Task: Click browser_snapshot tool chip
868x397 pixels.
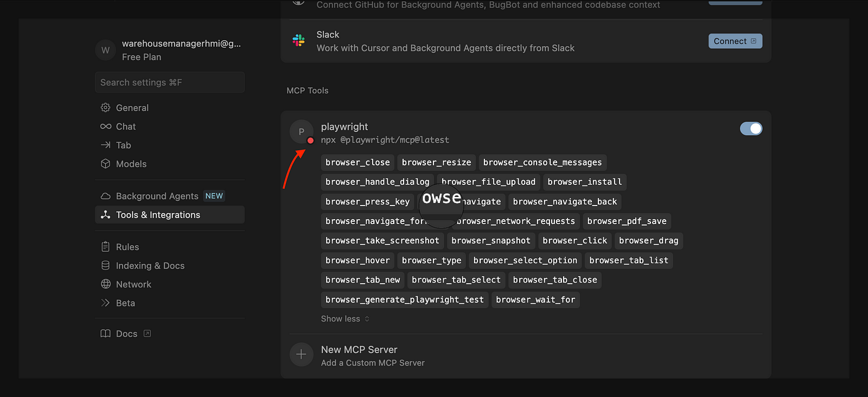Action: point(490,240)
